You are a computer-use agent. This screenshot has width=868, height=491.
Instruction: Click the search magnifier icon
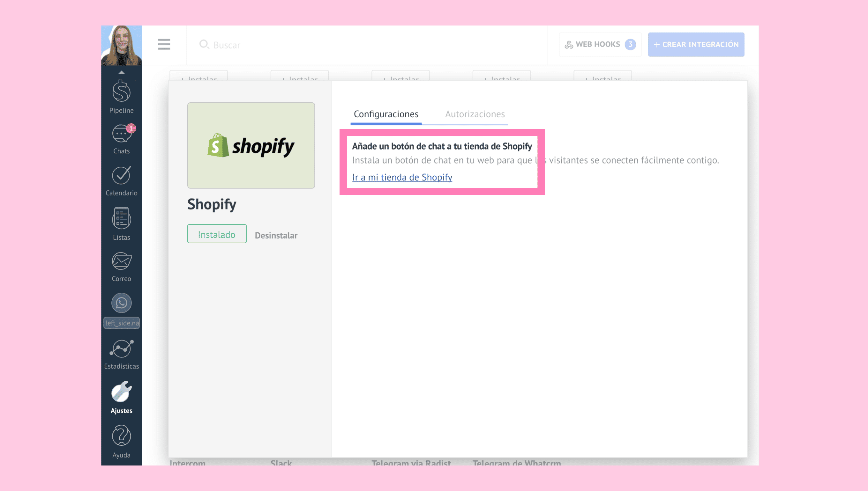[204, 44]
